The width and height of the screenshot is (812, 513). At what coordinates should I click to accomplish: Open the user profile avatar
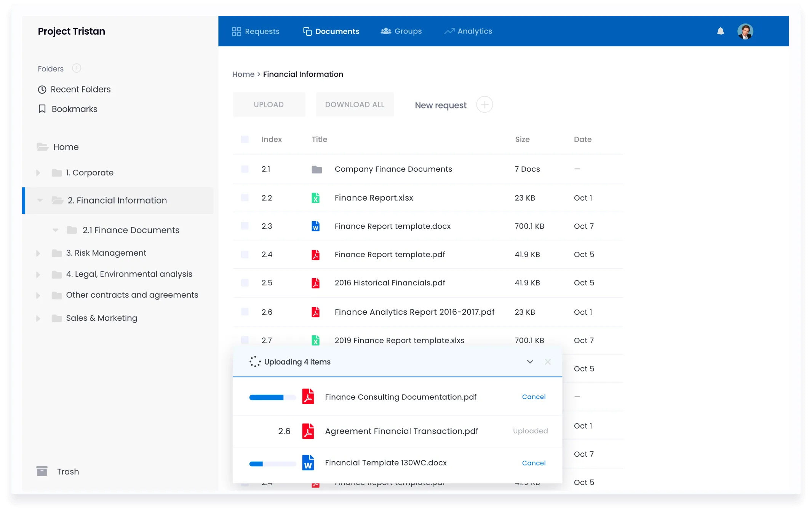pos(745,31)
